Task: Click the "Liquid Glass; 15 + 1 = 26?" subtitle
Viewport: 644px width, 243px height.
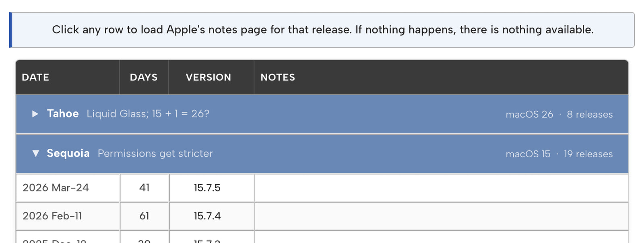Action: pyautogui.click(x=148, y=114)
